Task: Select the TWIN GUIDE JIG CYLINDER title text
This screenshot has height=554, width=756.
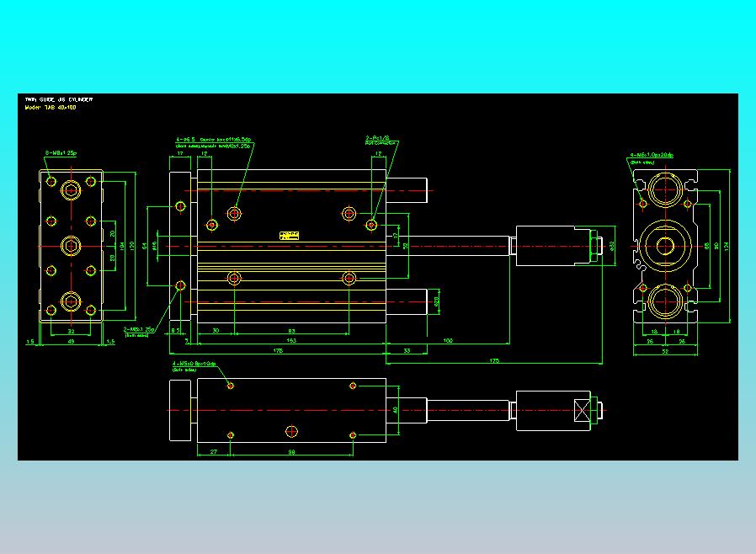Action: (x=59, y=98)
